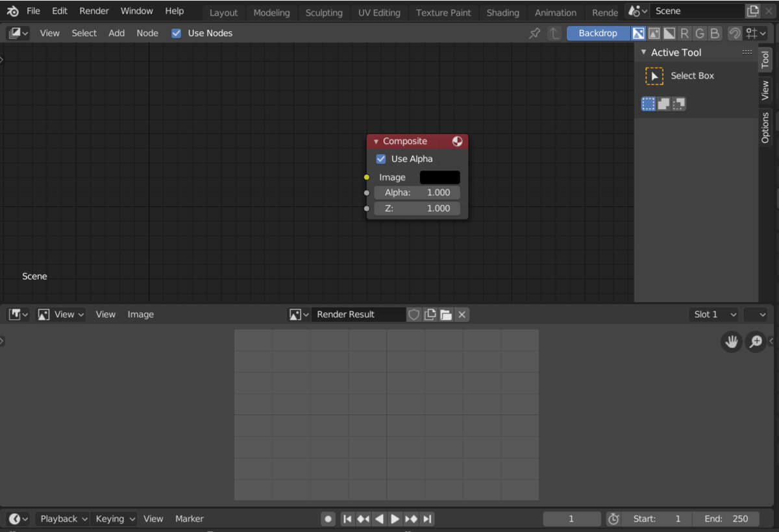Switch to the Animation workspace tab
Screen dimensions: 779x532
click(556, 12)
